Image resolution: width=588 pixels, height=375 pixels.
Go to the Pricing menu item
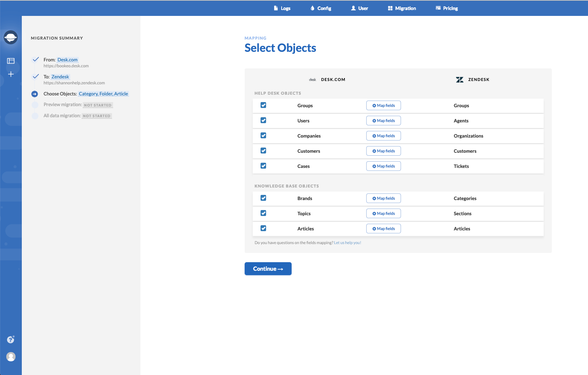(x=447, y=8)
